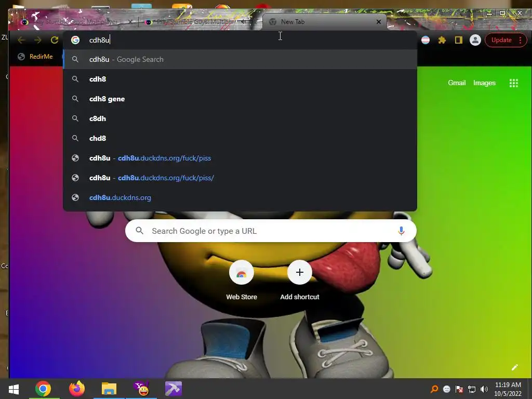Choose the 'cdh8' search suggestion
Screen dimensions: 532x399
[x=240, y=79]
